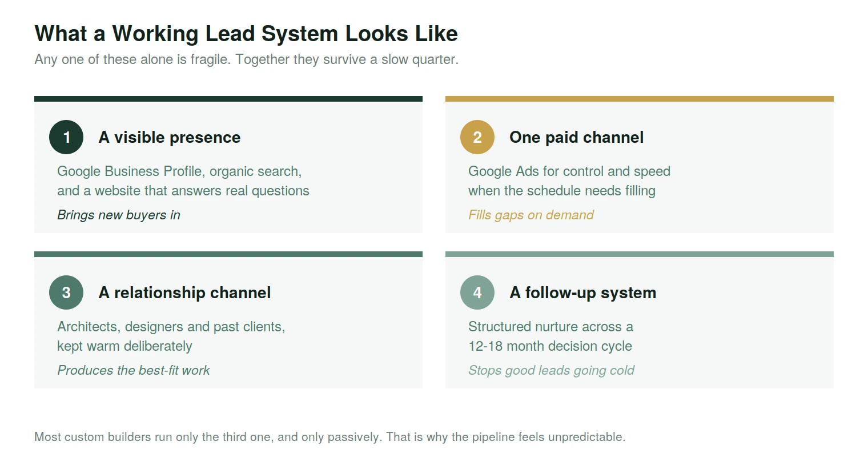Click the line 'Google Business Profile, organic search,'

click(x=179, y=171)
